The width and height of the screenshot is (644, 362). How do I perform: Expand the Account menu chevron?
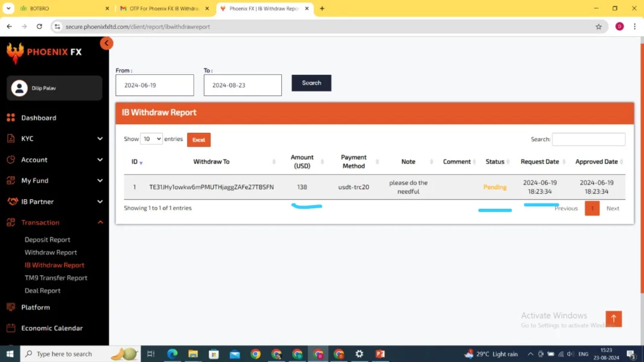coord(100,160)
